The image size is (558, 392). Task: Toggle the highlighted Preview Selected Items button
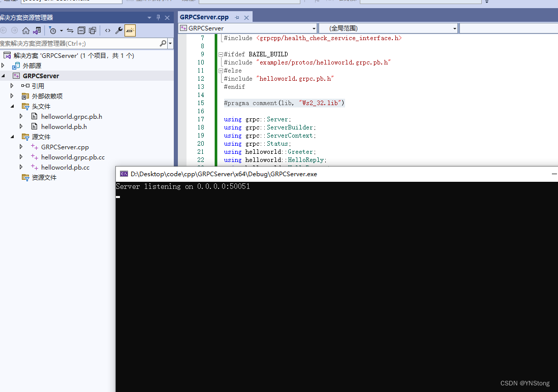point(130,31)
